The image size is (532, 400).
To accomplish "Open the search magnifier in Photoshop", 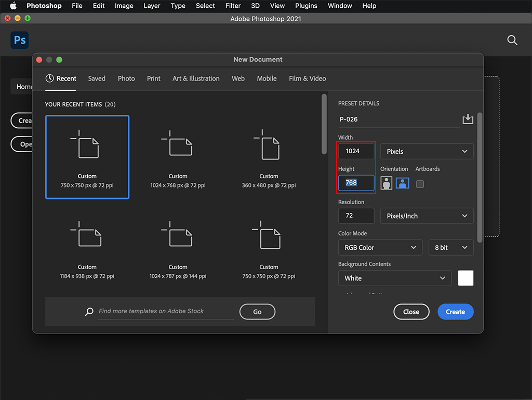I will click(x=512, y=41).
